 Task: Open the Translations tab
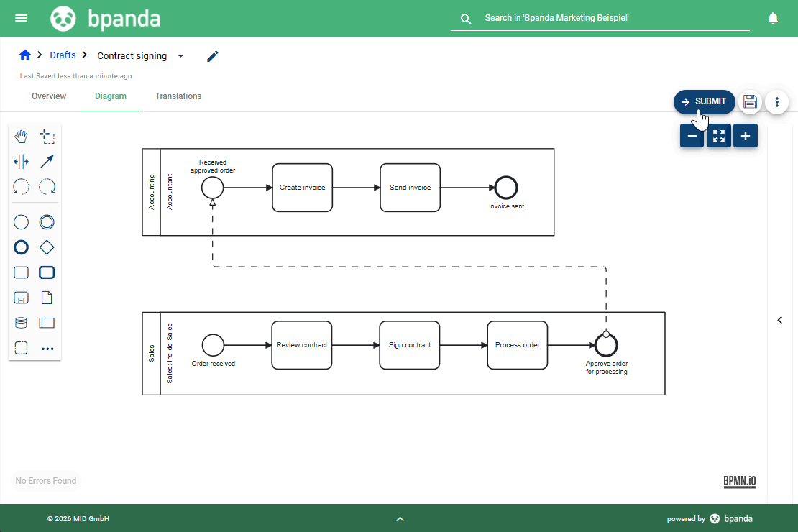pyautogui.click(x=178, y=96)
